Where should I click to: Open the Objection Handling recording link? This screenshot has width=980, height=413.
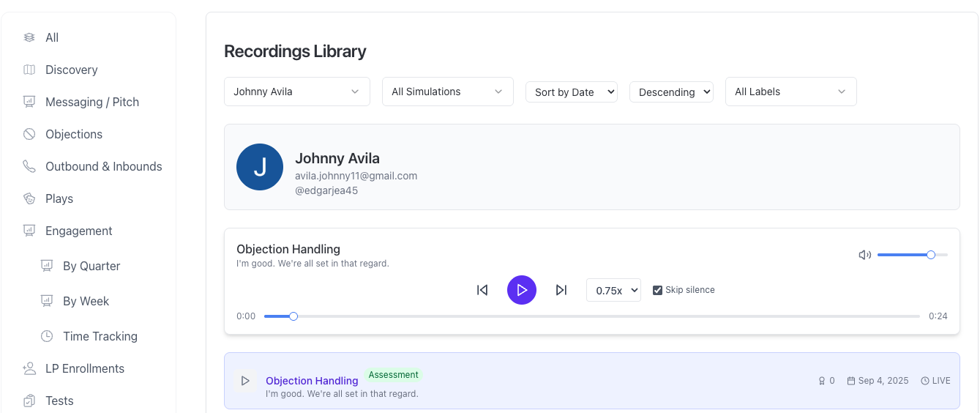coord(312,381)
